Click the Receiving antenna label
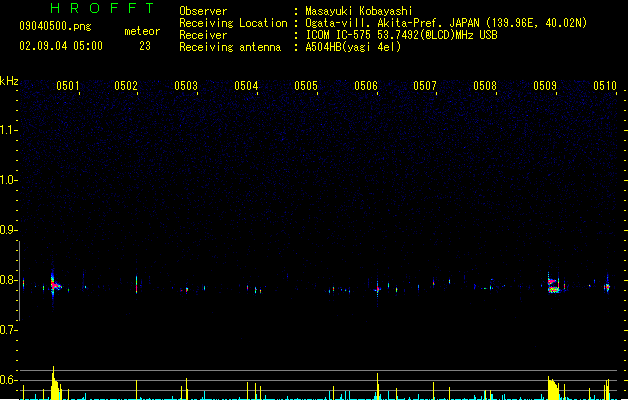Screen dimensions: 629x400 tap(230, 47)
